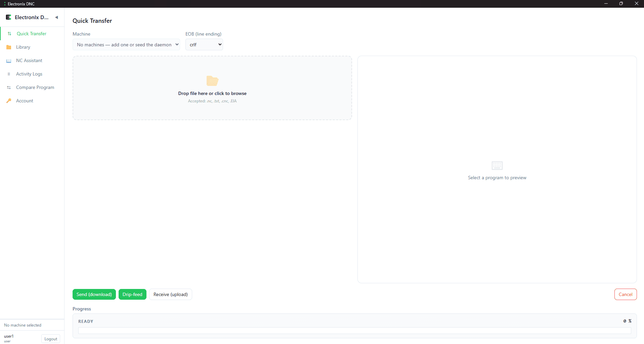Image resolution: width=644 pixels, height=344 pixels.
Task: Open Compare Program
Action: point(32,87)
